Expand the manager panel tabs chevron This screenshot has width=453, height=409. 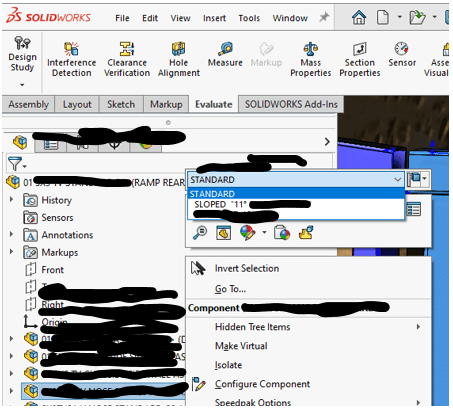click(327, 142)
